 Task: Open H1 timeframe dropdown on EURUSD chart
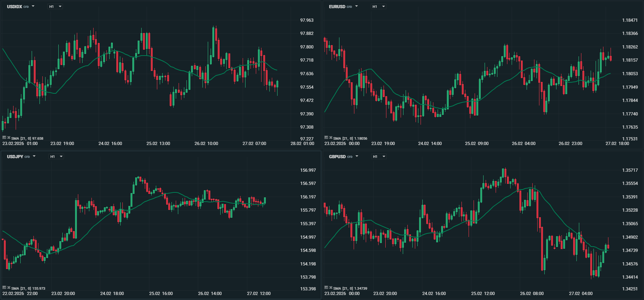click(x=378, y=6)
